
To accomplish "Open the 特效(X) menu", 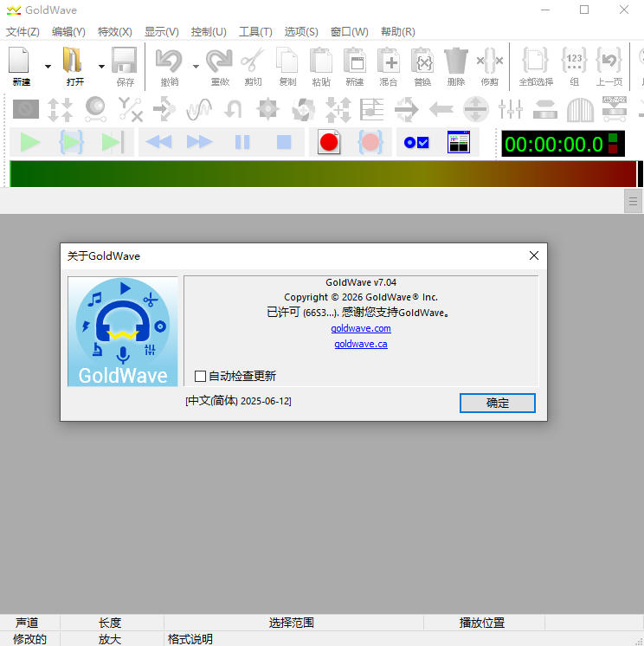I will pyautogui.click(x=115, y=32).
